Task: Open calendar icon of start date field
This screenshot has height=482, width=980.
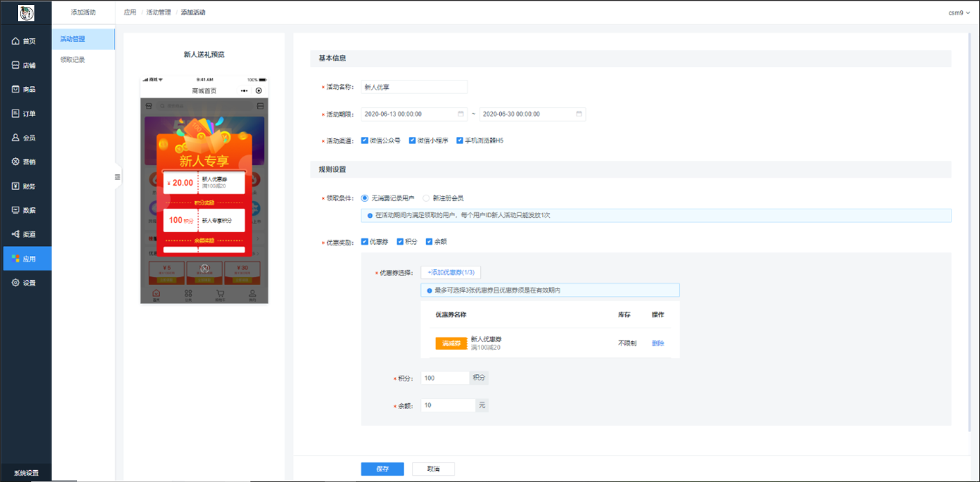Action: (461, 113)
